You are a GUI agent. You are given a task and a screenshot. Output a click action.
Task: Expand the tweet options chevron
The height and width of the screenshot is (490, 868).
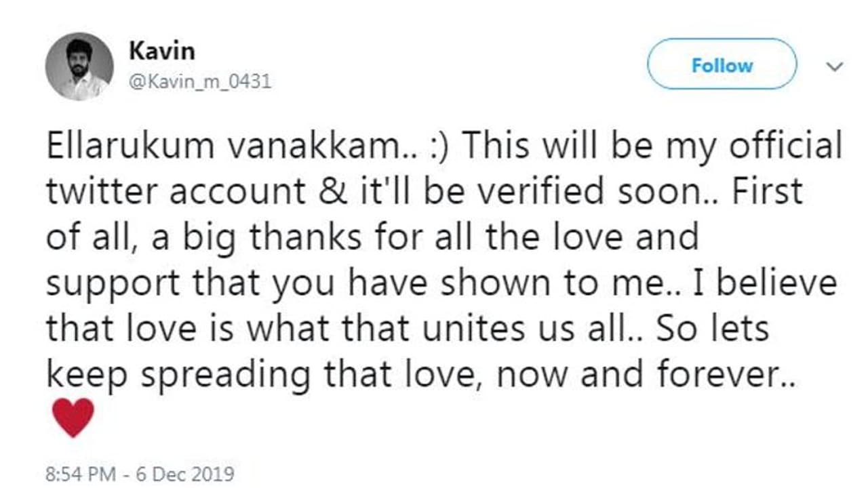click(835, 66)
